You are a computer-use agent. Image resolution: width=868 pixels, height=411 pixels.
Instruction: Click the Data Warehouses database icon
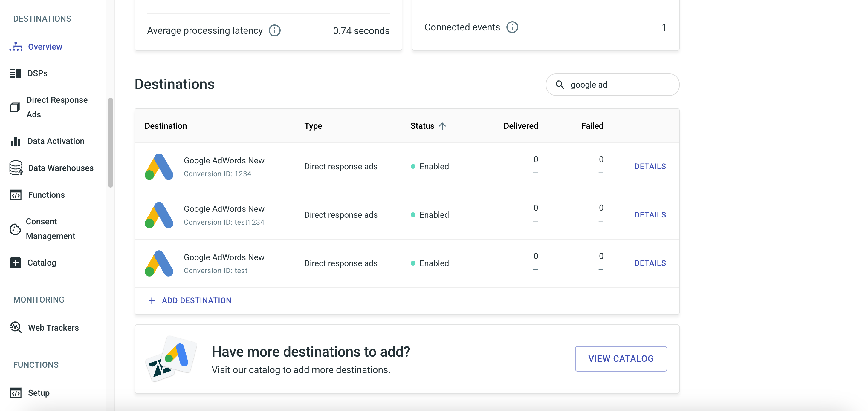pyautogui.click(x=16, y=168)
